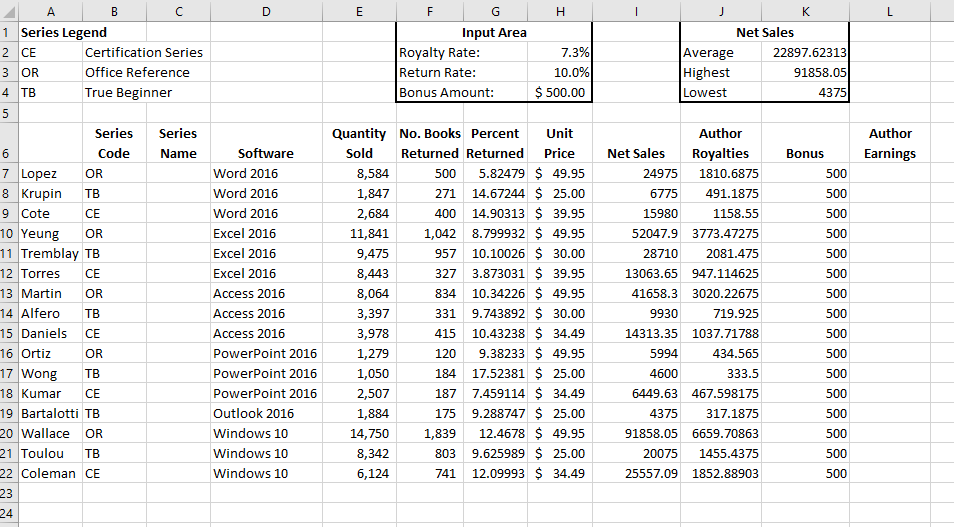Image resolution: width=954 pixels, height=527 pixels.
Task: Select column H header
Action: 559,10
